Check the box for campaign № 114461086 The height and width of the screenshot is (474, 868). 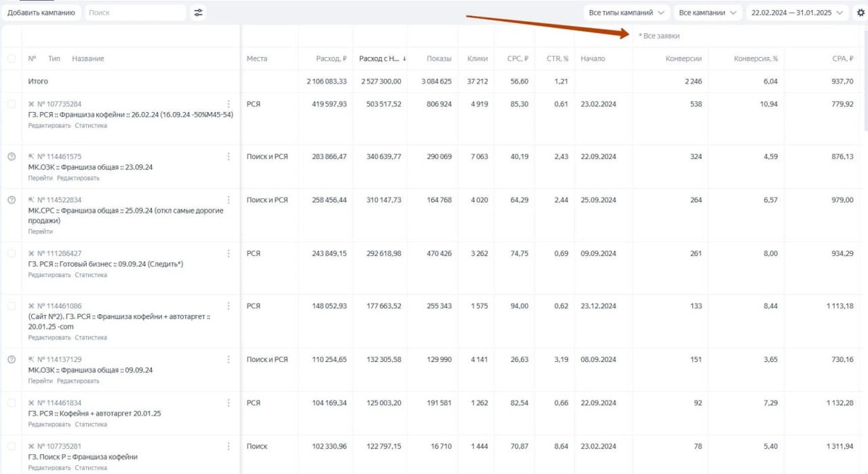12,306
